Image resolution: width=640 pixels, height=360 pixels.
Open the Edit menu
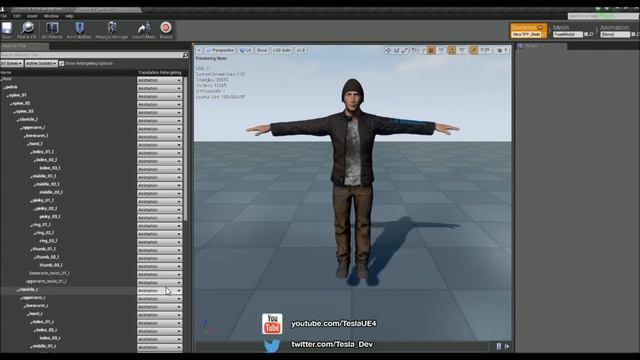17,16
